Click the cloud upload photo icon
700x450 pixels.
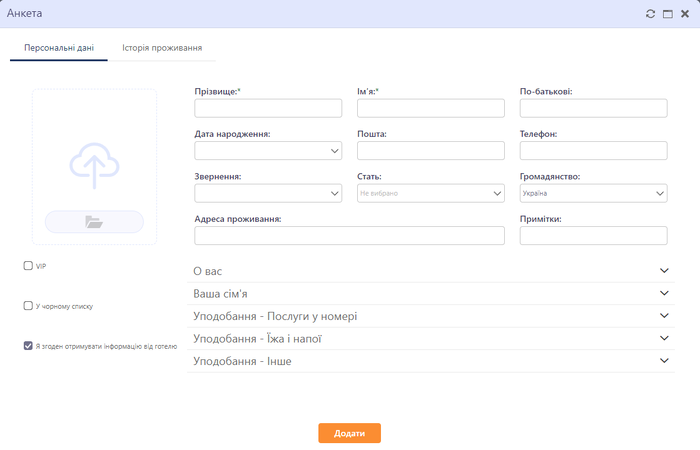94,166
